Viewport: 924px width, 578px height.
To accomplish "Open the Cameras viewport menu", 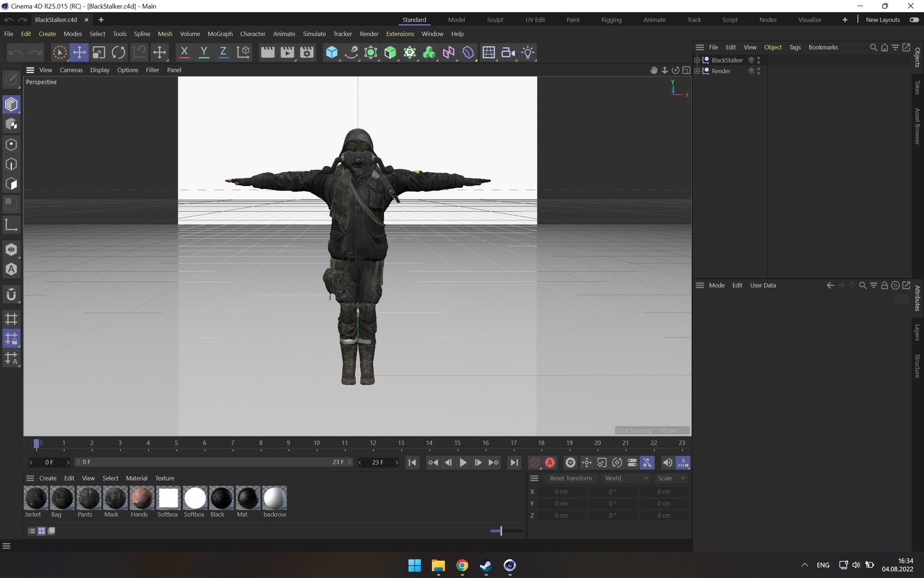I will 71,70.
